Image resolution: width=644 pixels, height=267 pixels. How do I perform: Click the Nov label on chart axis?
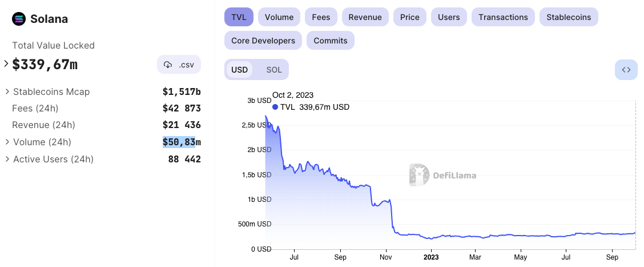click(x=386, y=257)
